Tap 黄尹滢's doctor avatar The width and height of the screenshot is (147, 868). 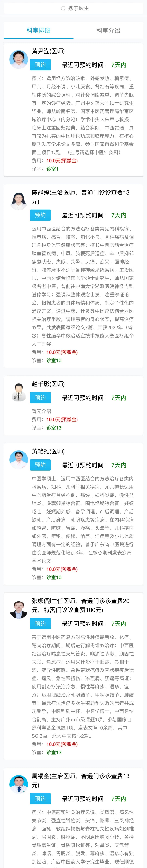pos(19,60)
